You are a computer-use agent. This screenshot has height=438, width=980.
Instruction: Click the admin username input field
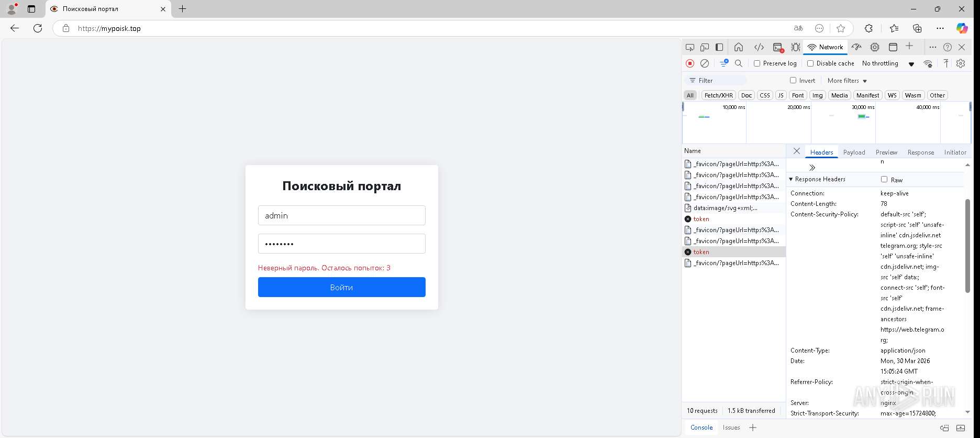(x=341, y=215)
